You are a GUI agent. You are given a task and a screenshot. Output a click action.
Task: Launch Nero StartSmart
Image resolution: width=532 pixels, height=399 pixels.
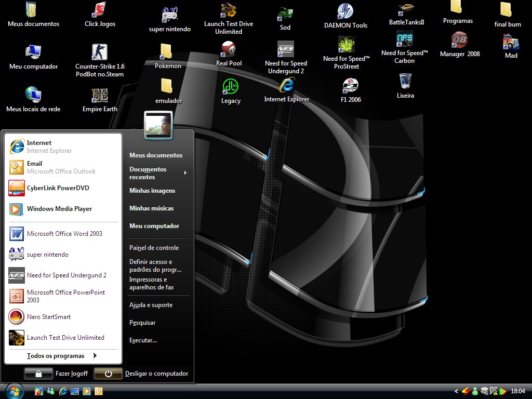point(63,316)
